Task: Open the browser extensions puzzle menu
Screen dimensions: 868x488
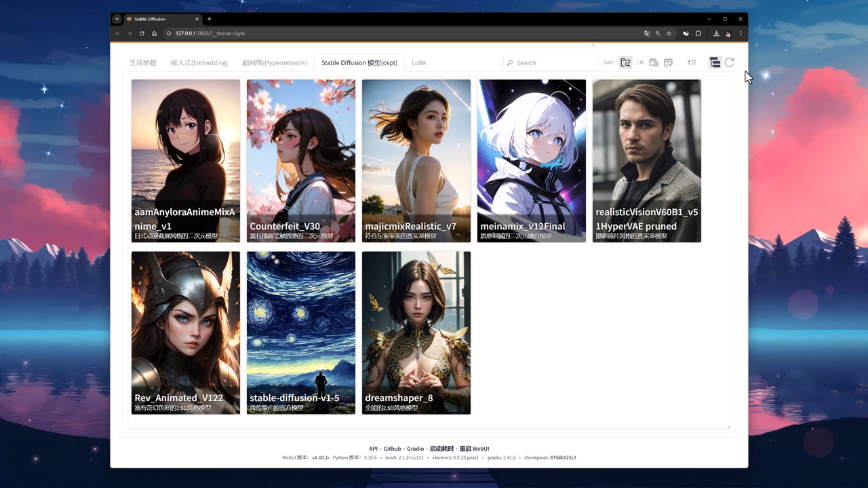Action: point(698,33)
